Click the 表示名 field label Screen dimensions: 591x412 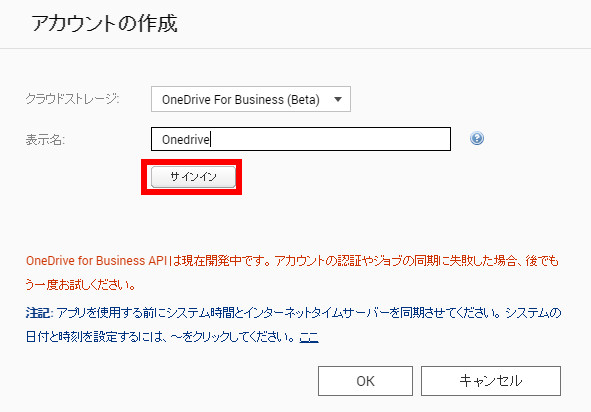(x=45, y=140)
